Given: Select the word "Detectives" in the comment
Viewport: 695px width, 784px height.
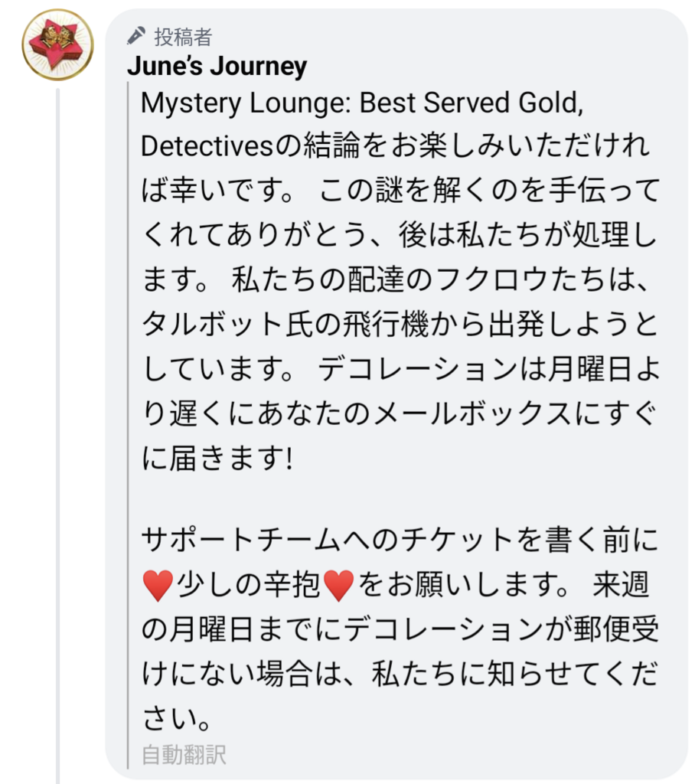Looking at the screenshot, I should pos(207,148).
